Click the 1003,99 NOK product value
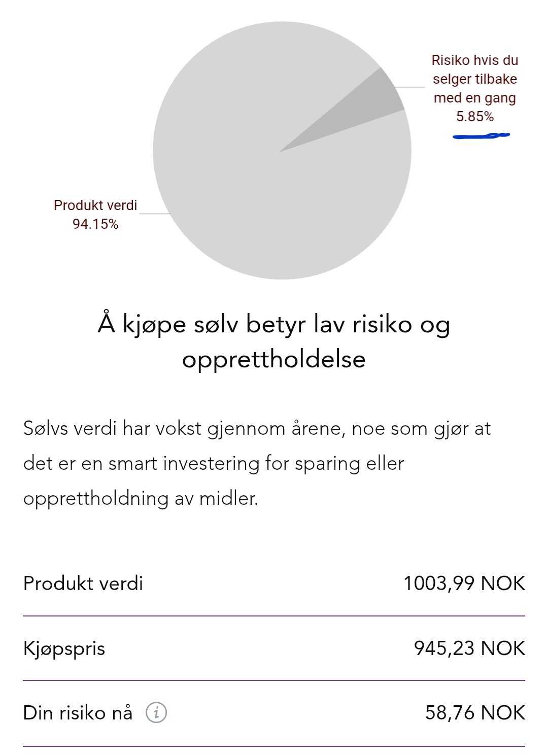This screenshot has width=548, height=756. [x=464, y=583]
